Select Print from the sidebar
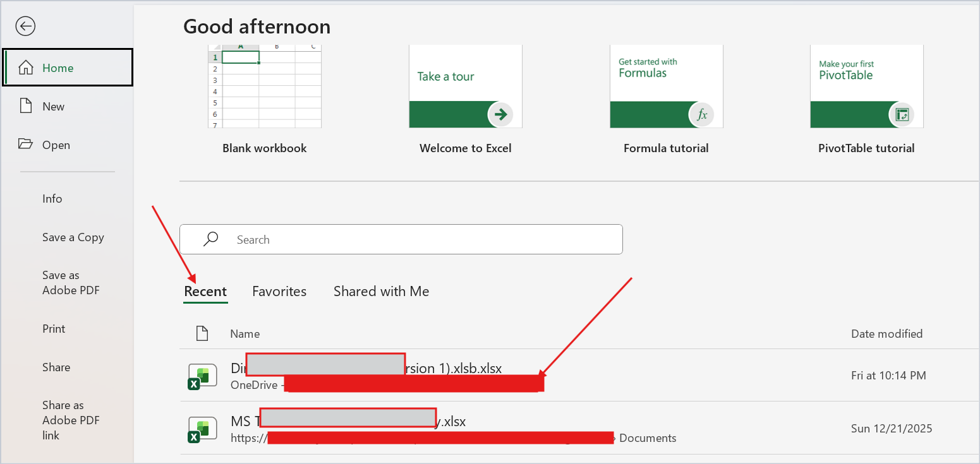 click(x=54, y=328)
